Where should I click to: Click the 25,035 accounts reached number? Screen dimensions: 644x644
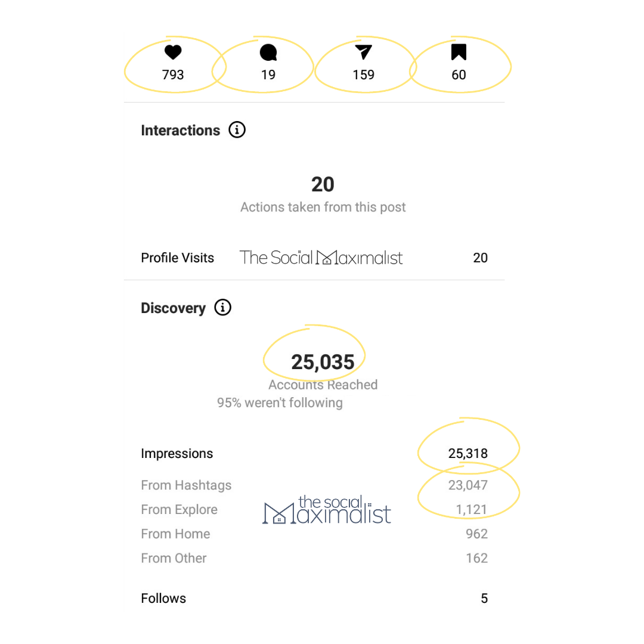pyautogui.click(x=323, y=363)
